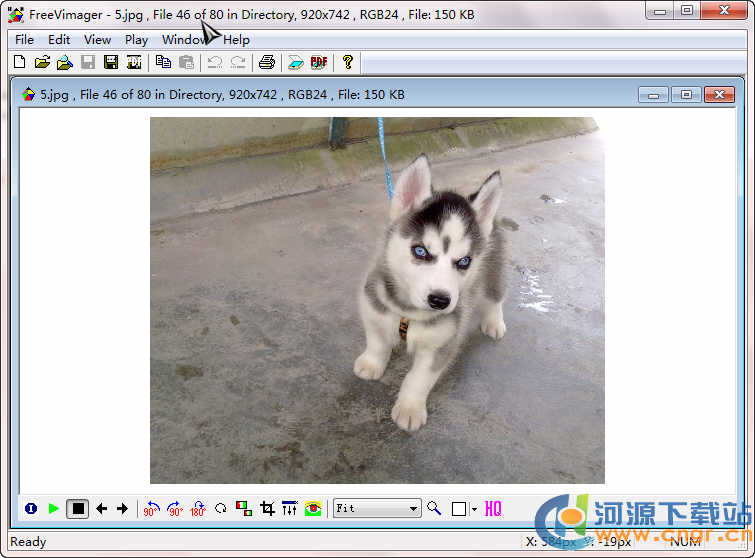Viewport: 755px width, 558px height.
Task: Open the adjustment sliders icon
Action: click(x=290, y=508)
